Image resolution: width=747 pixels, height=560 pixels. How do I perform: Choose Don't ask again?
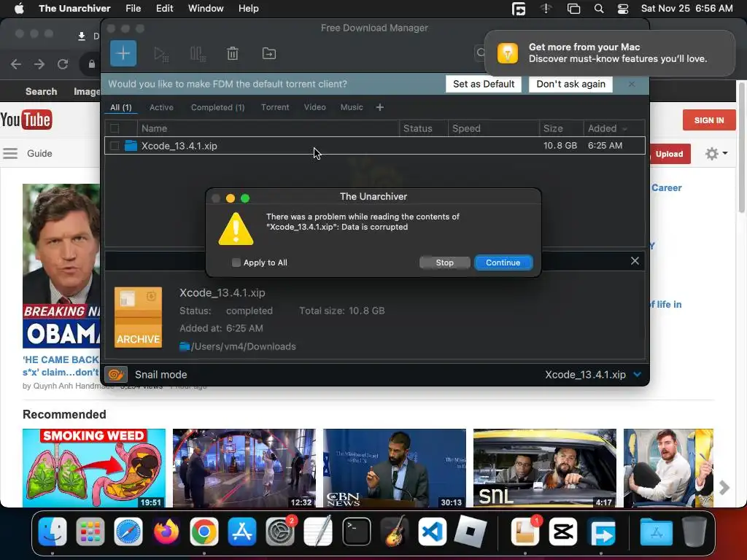pos(570,85)
